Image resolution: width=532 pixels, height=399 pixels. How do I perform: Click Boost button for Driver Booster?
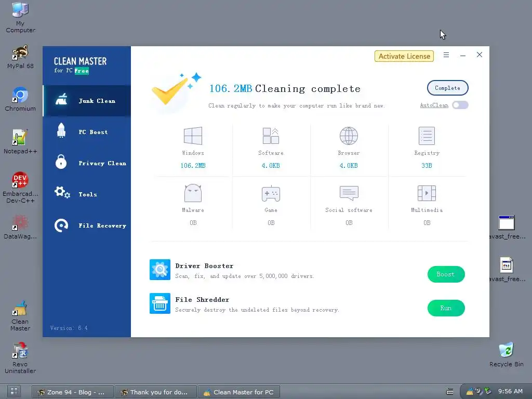click(x=446, y=274)
